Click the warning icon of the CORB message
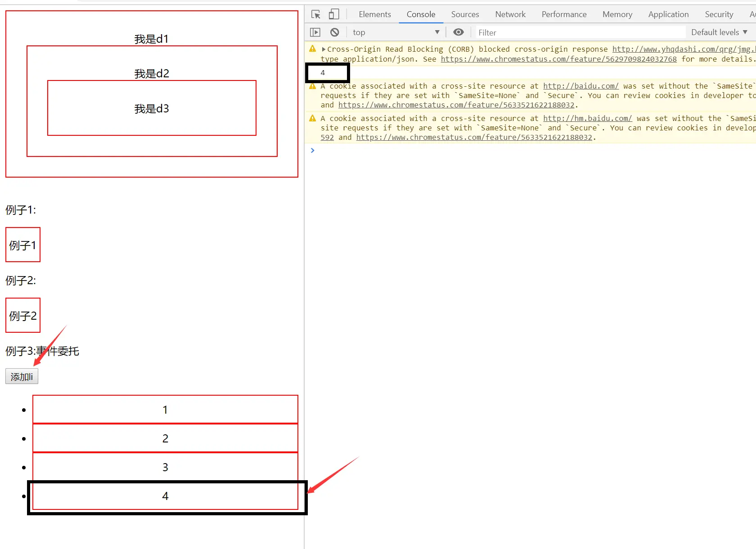Viewport: 756px width, 549px height. [313, 49]
